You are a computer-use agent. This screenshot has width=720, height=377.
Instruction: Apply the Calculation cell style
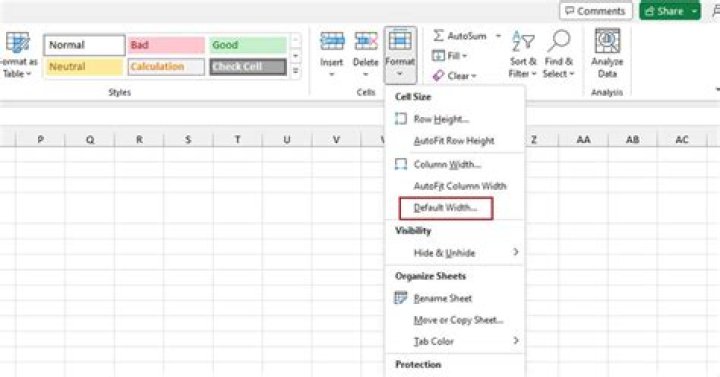[166, 67]
